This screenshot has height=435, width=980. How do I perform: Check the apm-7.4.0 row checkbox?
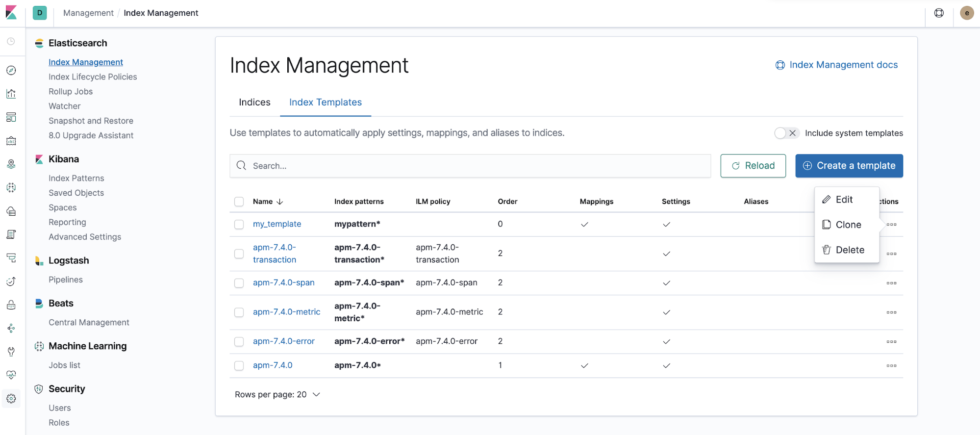click(239, 365)
